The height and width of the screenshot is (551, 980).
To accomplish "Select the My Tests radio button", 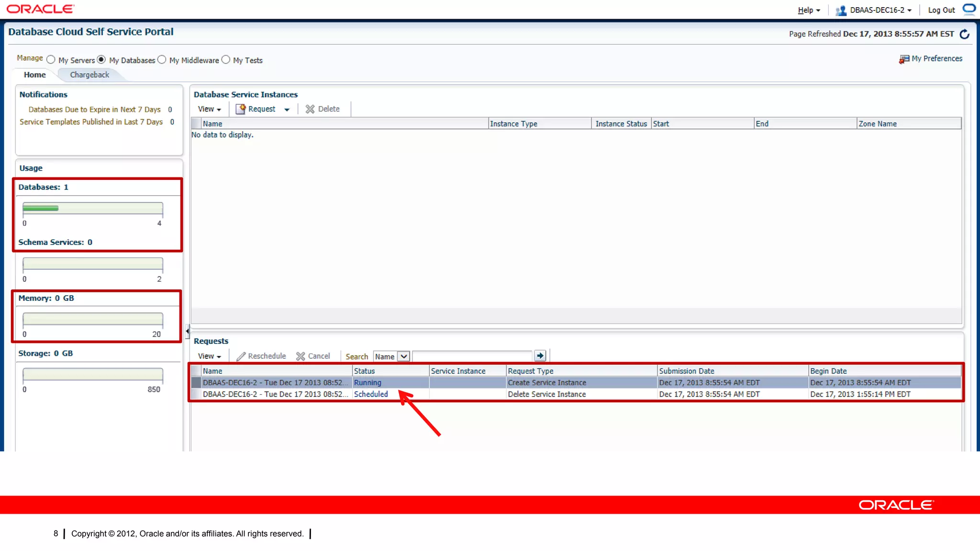I will point(225,60).
